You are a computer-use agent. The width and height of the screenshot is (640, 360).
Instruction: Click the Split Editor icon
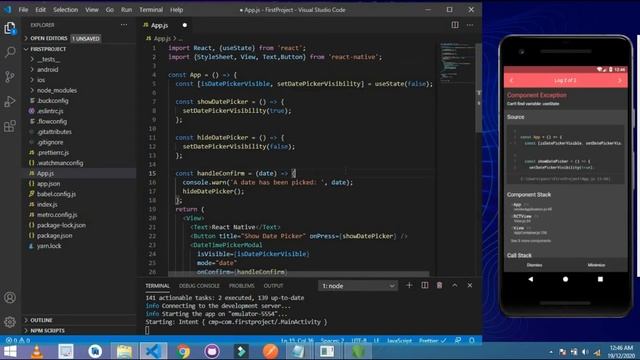[x=455, y=25]
